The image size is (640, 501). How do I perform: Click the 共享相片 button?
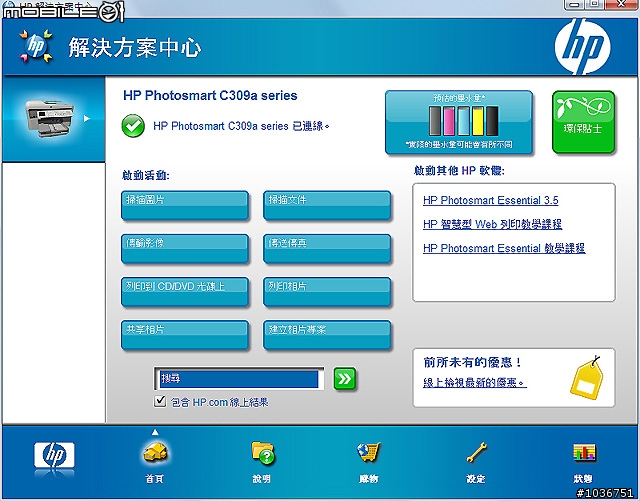184,335
